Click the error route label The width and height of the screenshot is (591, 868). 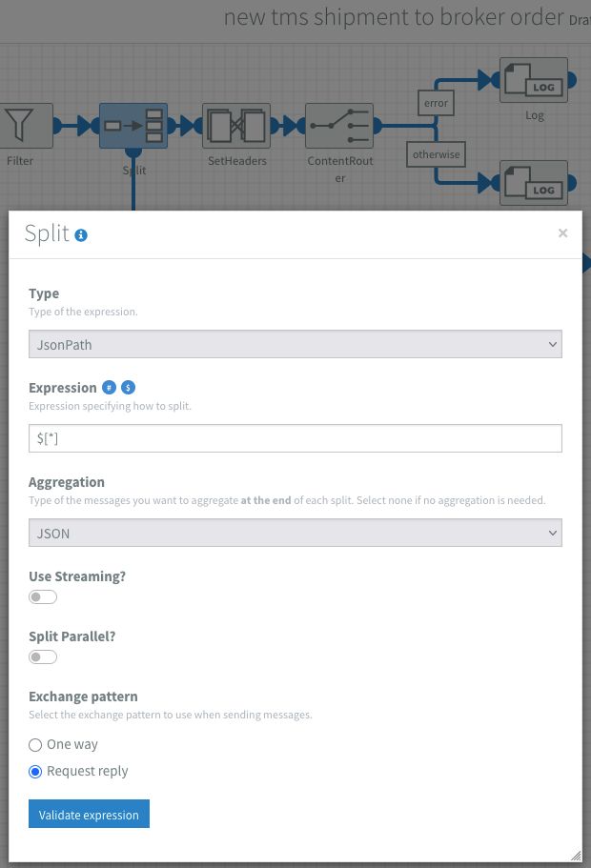[436, 103]
